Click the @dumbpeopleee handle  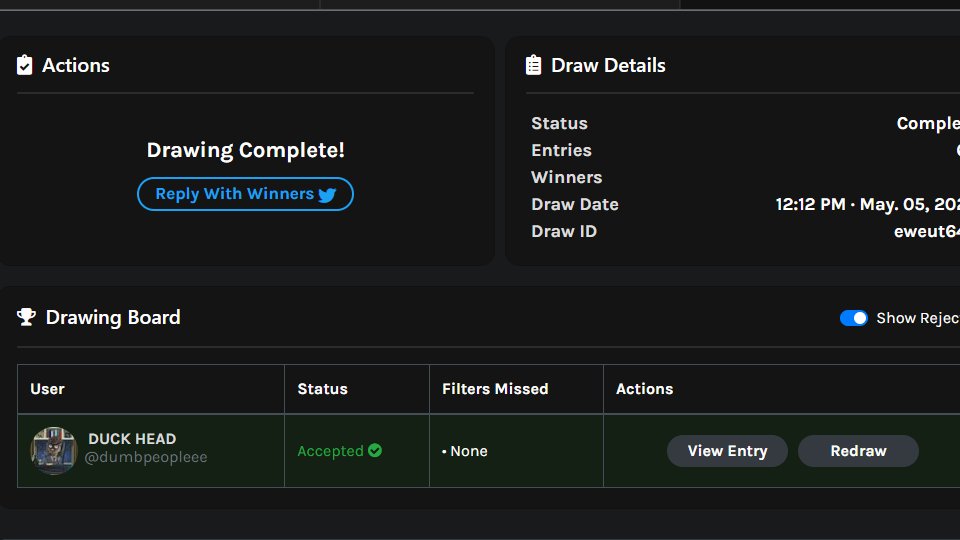[x=146, y=457]
